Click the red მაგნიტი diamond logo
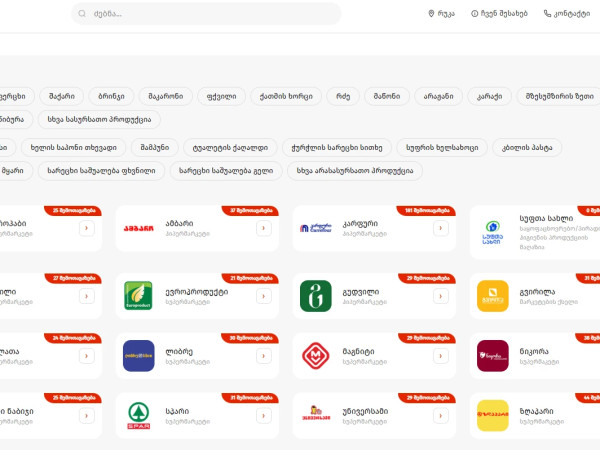The width and height of the screenshot is (600, 450). pos(316,355)
